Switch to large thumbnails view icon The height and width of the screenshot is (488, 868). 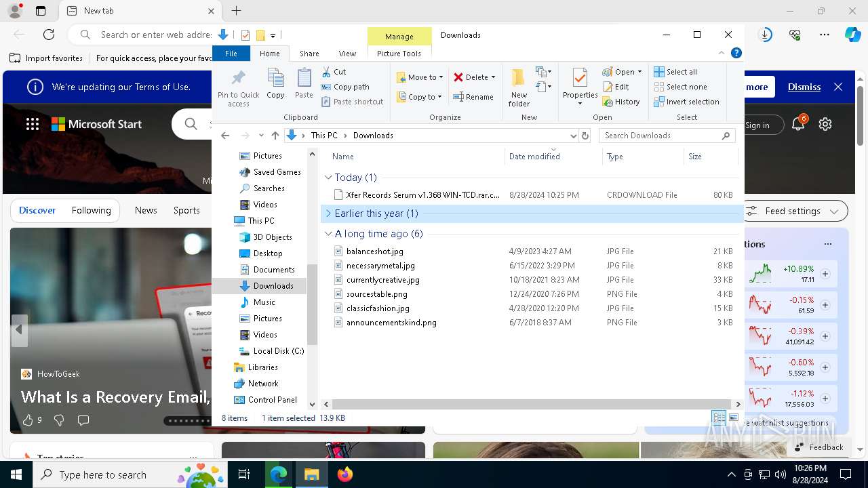(x=733, y=418)
